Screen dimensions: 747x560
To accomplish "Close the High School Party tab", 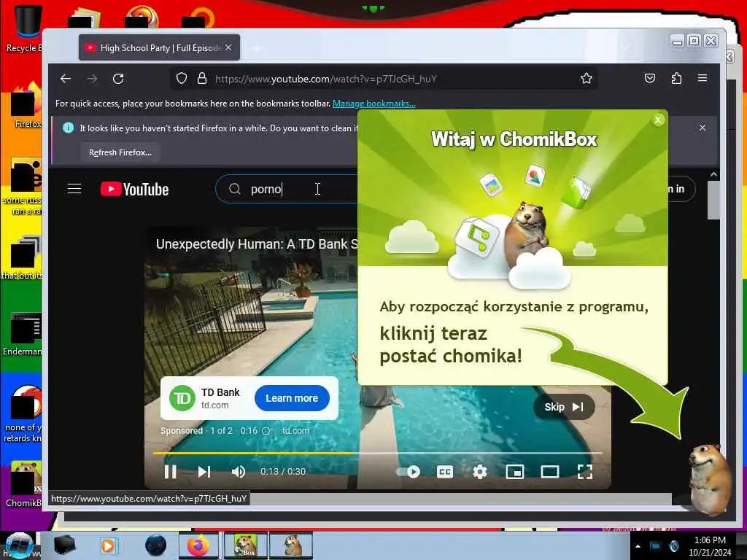I will pos(228,47).
